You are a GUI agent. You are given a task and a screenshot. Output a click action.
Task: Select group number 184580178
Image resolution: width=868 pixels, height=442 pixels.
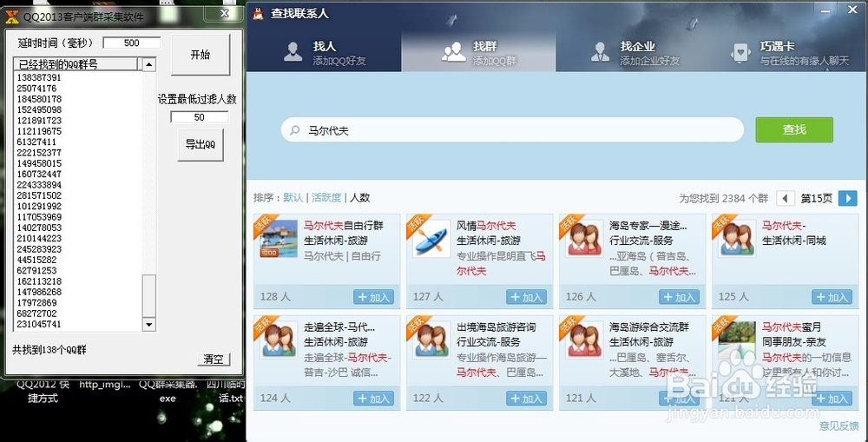(x=39, y=99)
